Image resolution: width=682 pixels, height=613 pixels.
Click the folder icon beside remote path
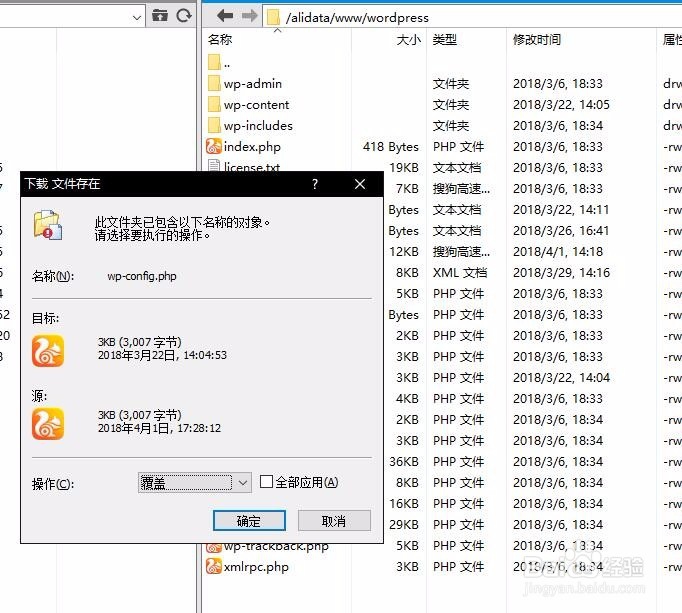(x=273, y=17)
